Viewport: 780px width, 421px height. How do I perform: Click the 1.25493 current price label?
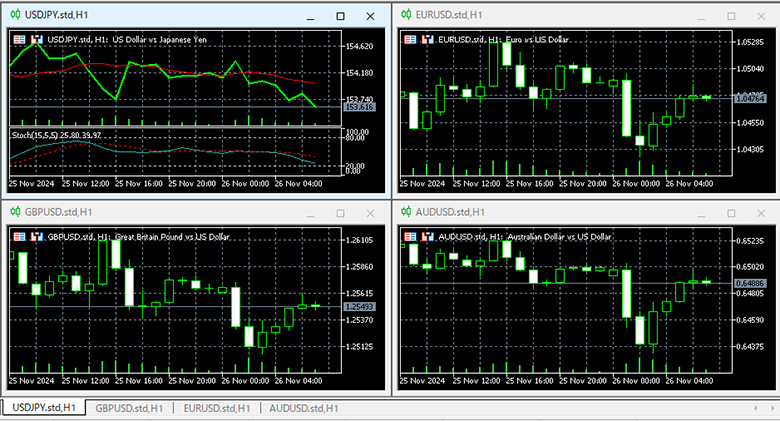coord(359,307)
